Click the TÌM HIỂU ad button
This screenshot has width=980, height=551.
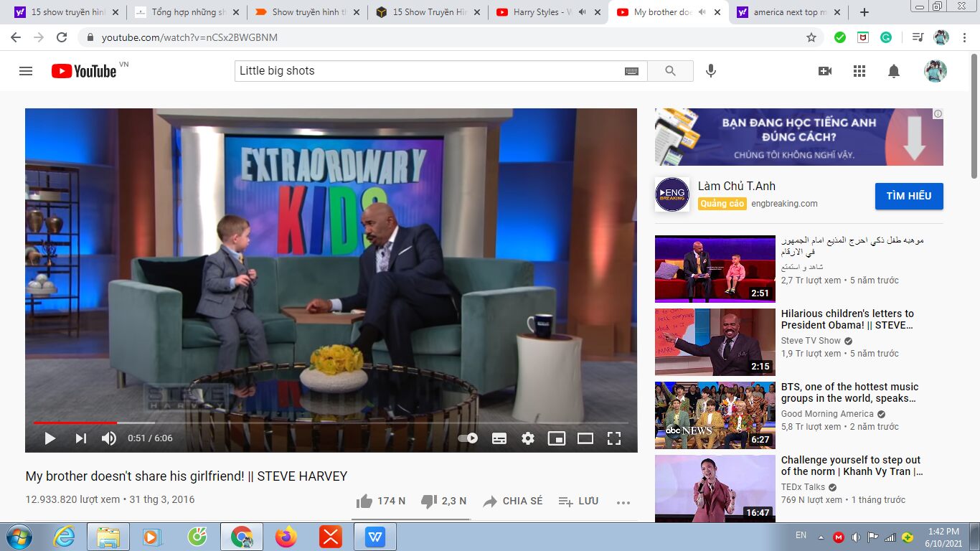(x=909, y=196)
